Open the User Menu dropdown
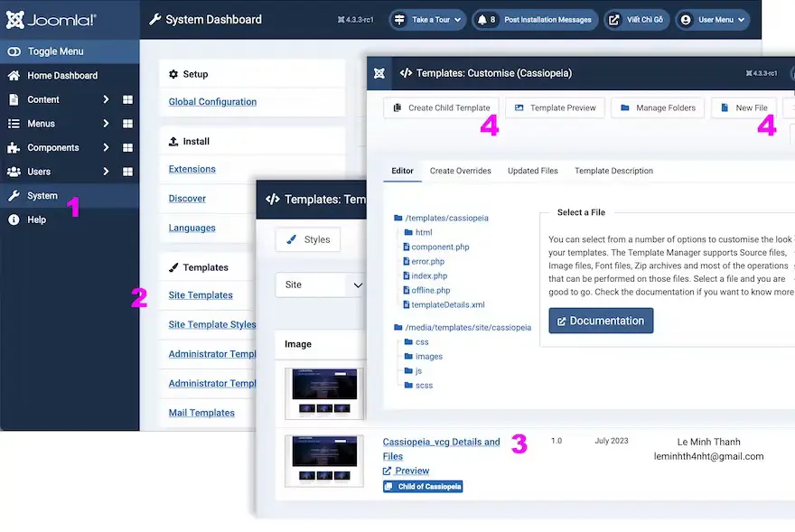 click(713, 19)
